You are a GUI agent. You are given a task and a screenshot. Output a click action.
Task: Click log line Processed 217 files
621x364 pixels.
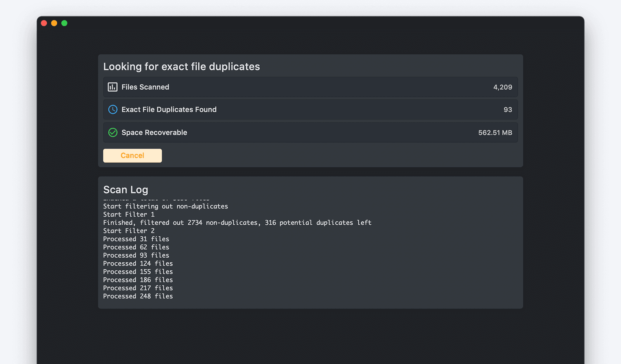[x=138, y=288]
